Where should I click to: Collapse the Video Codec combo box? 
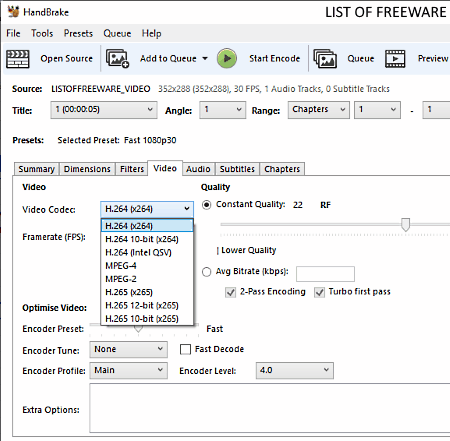147,209
